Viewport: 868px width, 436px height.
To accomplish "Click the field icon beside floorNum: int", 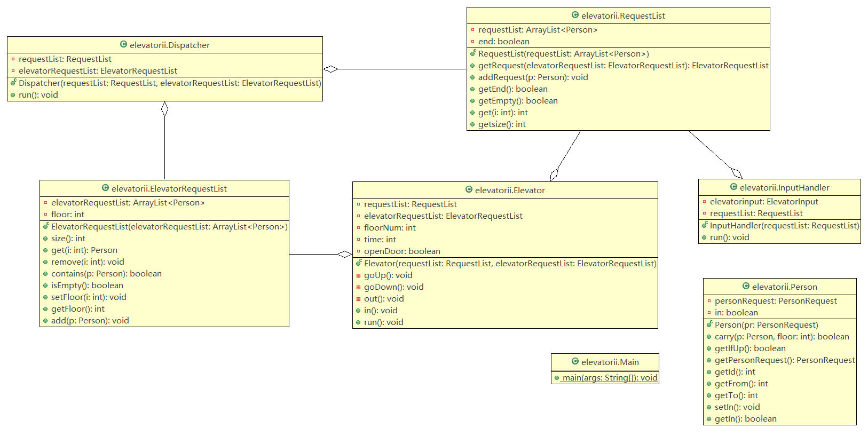I will 359,228.
